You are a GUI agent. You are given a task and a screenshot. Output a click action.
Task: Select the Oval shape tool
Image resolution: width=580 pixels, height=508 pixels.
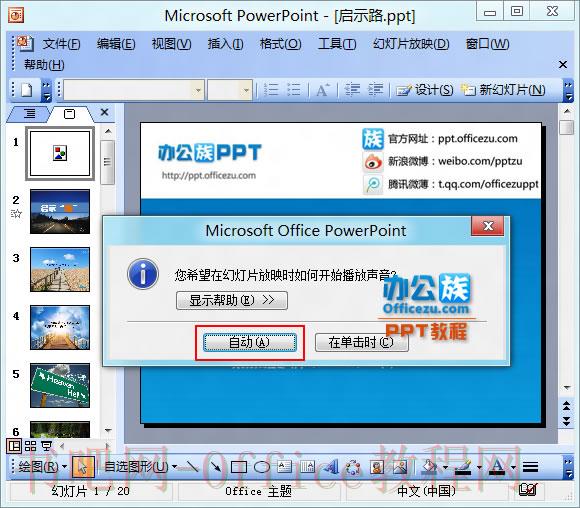[262, 467]
